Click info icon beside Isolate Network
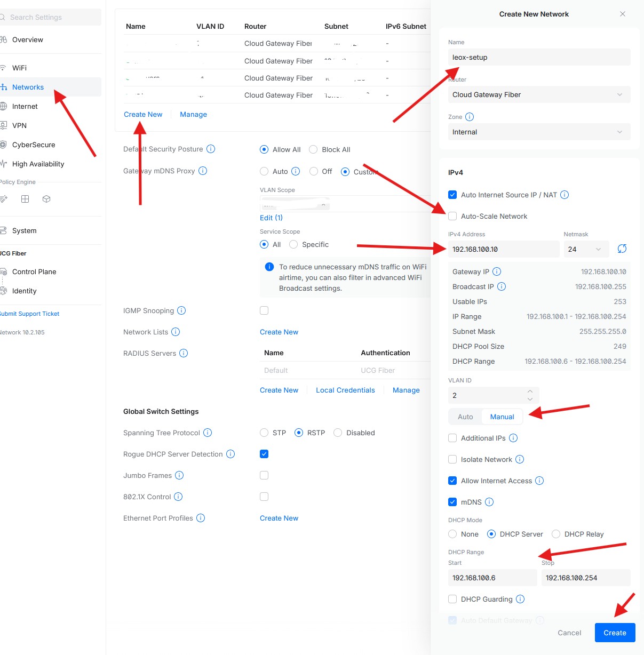The height and width of the screenshot is (655, 644). 520,459
